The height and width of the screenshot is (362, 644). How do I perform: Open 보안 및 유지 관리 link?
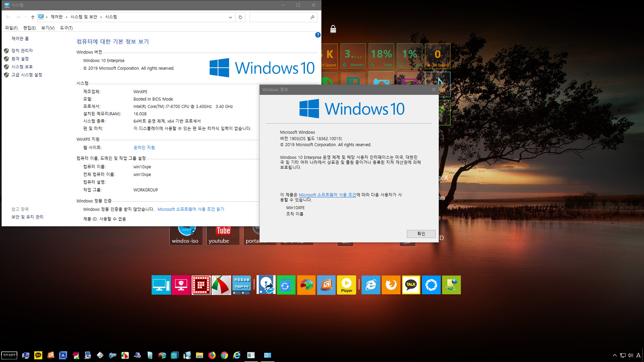pyautogui.click(x=28, y=217)
